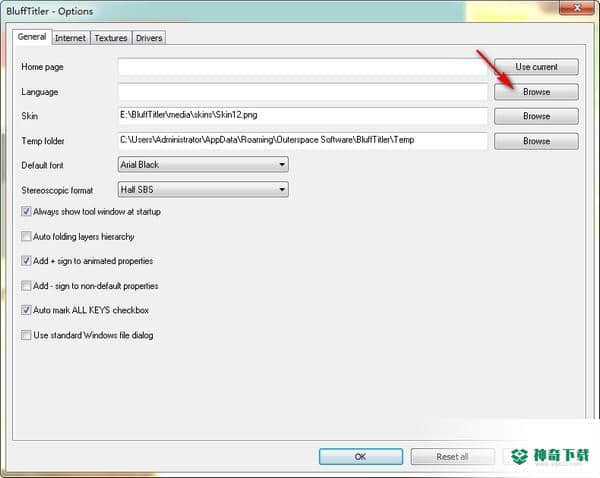Image resolution: width=600 pixels, height=478 pixels.
Task: Click the Temp folder path field
Action: pos(303,141)
